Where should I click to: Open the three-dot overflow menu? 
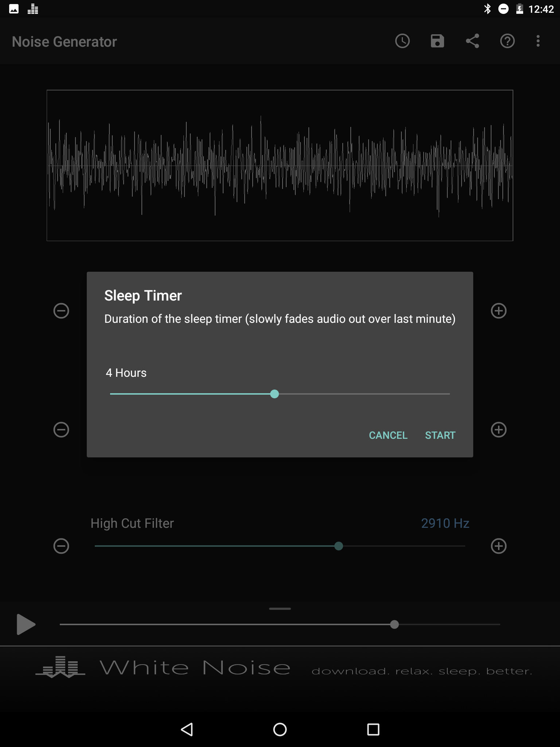(x=538, y=41)
